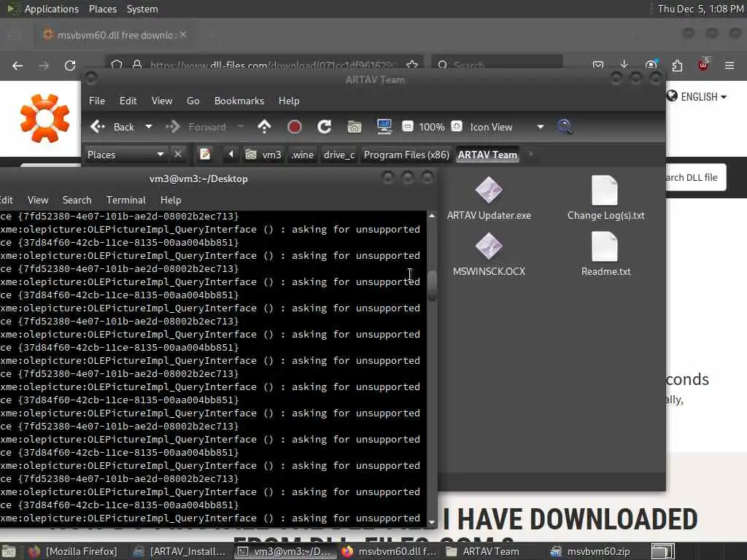Open file manager Edit menu

128,101
